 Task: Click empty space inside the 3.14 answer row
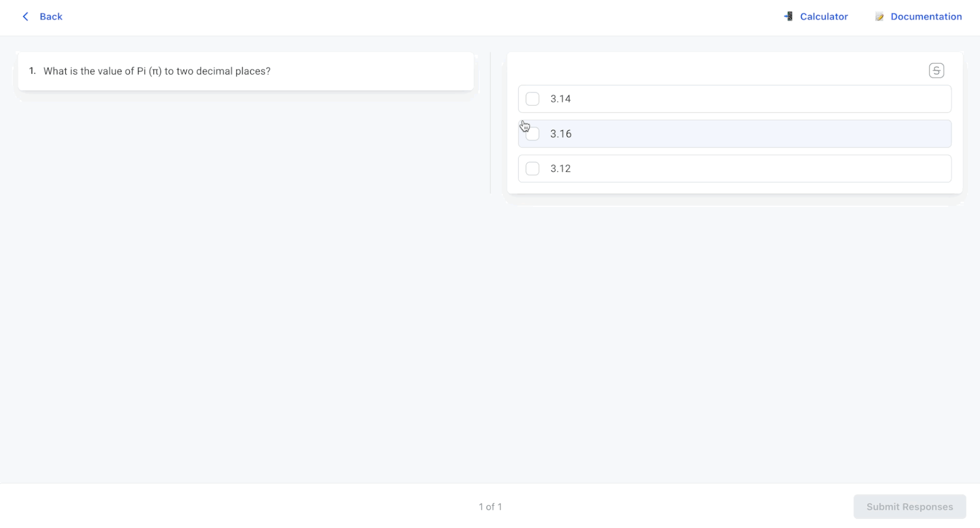tap(756, 99)
